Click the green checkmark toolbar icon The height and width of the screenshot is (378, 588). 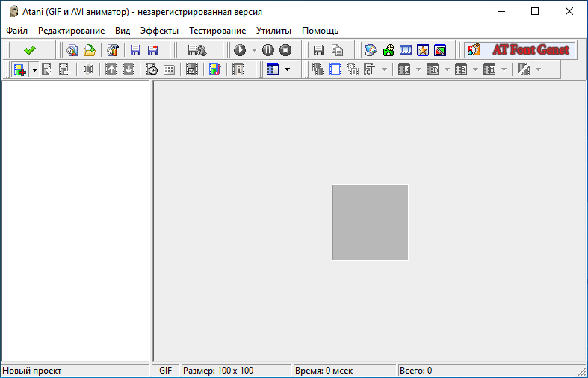pos(29,50)
